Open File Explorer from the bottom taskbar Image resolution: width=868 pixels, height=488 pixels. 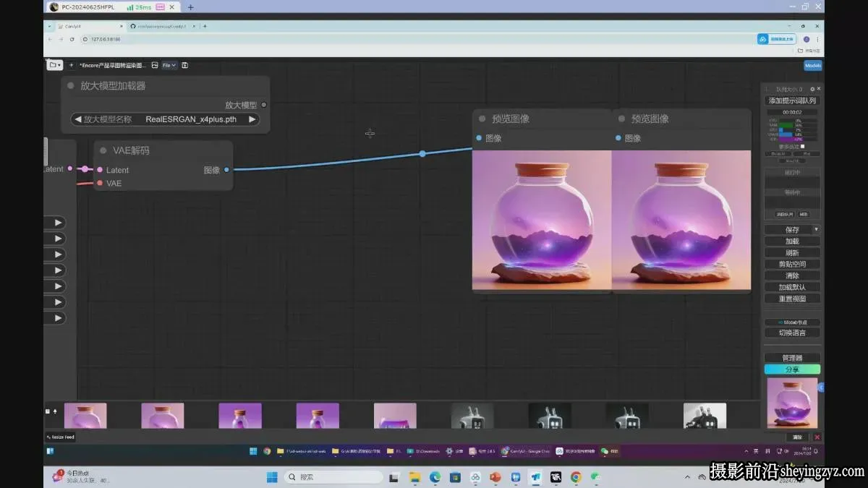pyautogui.click(x=414, y=477)
